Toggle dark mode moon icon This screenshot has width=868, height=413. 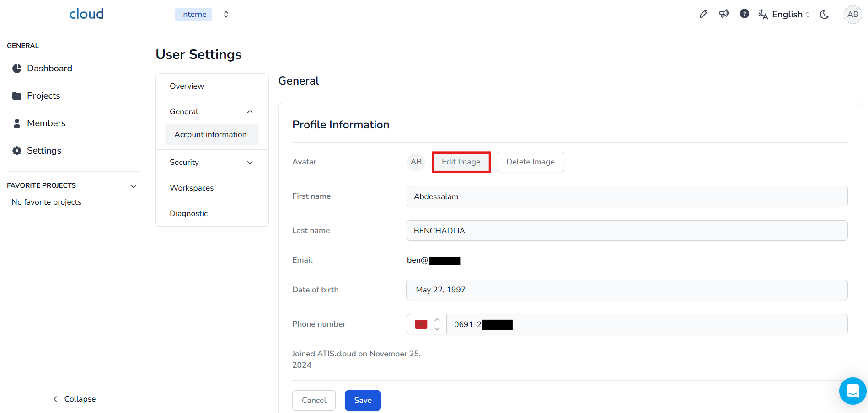pyautogui.click(x=825, y=15)
